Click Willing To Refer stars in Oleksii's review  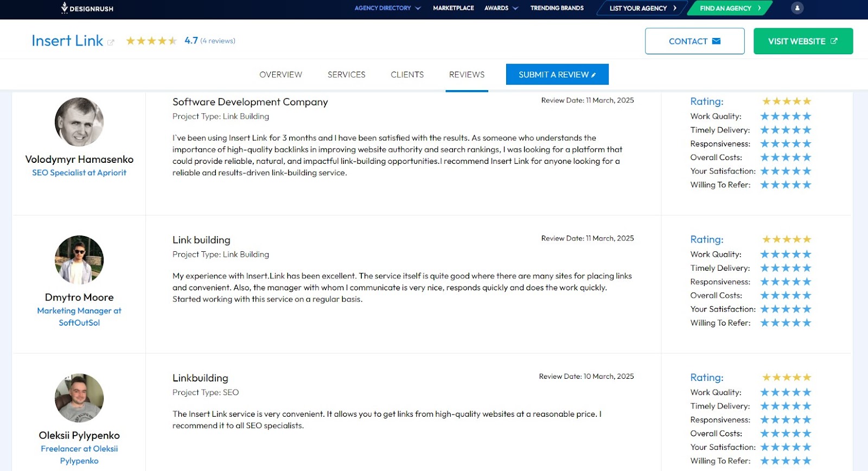click(x=786, y=461)
